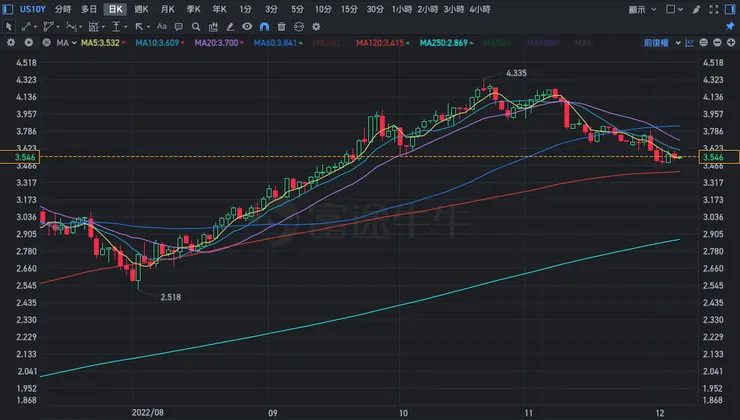Open the 前復權 adjustment dropdown

point(662,43)
